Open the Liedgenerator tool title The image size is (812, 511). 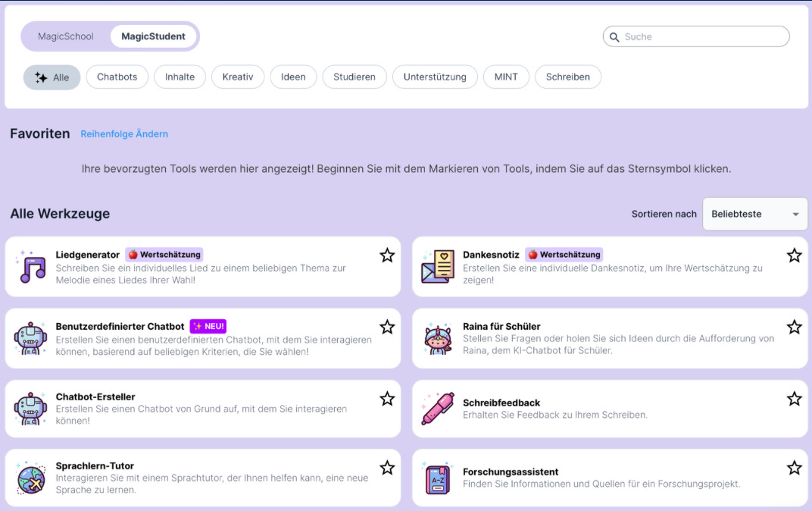(x=88, y=255)
